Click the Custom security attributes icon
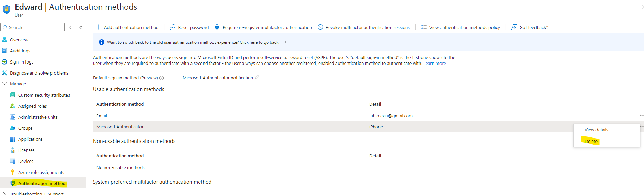 point(13,95)
